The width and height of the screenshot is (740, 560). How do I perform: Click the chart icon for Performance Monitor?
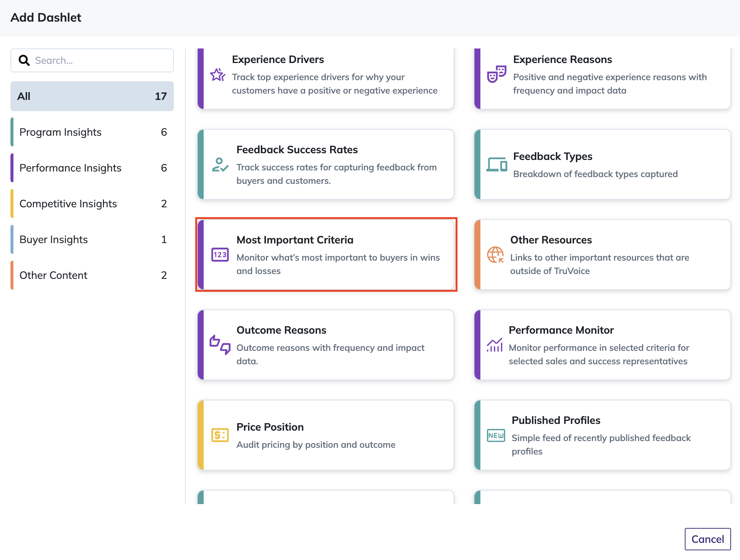(495, 345)
